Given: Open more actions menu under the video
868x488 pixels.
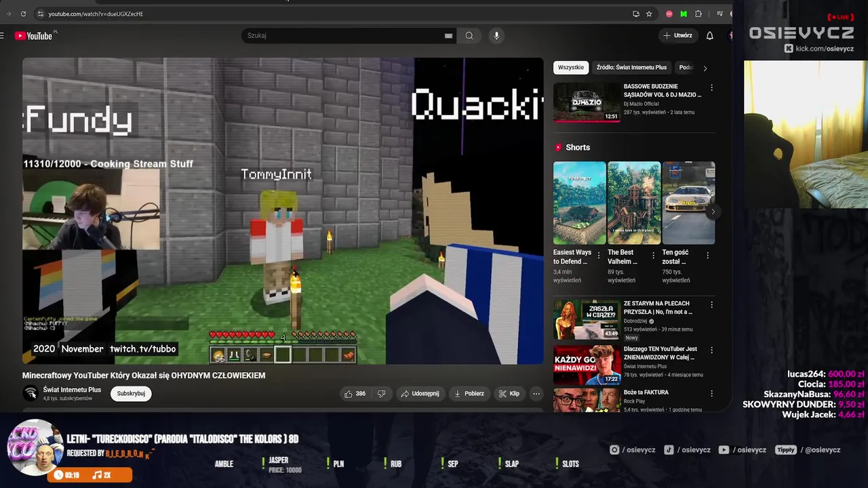Looking at the screenshot, I should (x=536, y=394).
